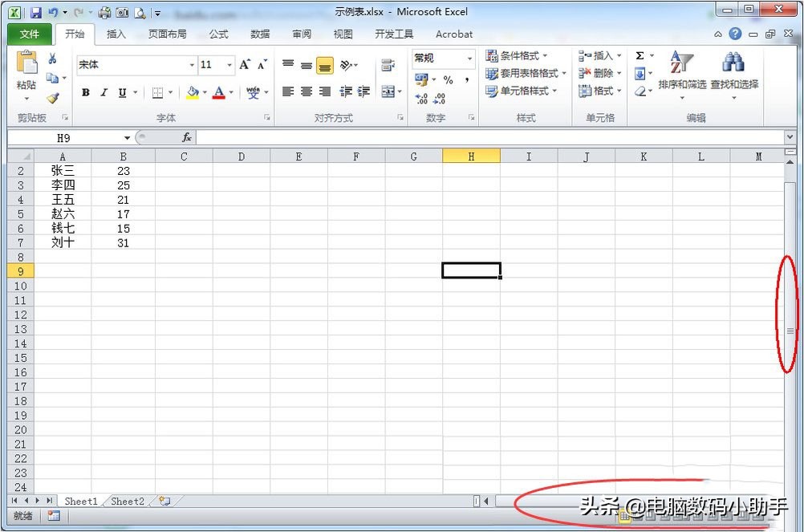This screenshot has width=804, height=532.
Task: Open the 文件 File tab
Action: point(30,35)
